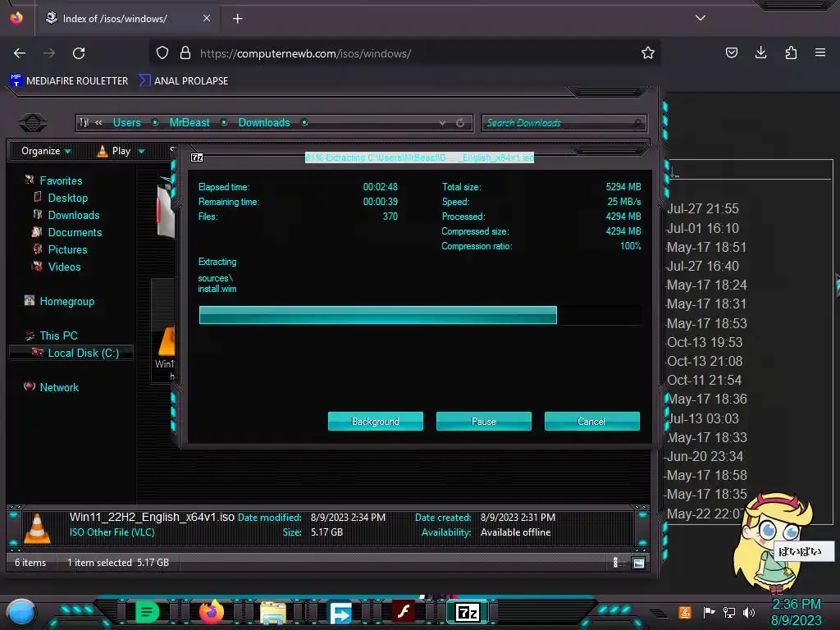Click the Oct-13 19:53 entry in browser listing
The height and width of the screenshot is (630, 840).
705,342
